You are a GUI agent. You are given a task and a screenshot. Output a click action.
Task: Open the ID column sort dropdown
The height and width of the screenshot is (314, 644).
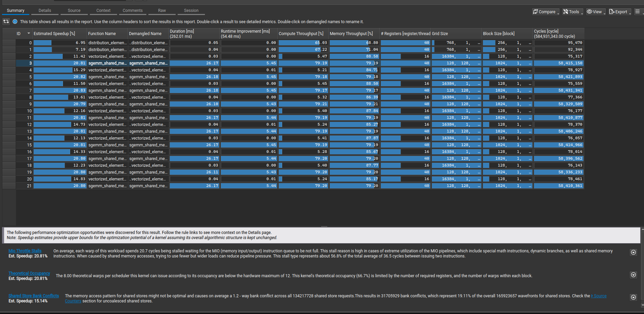28,33
